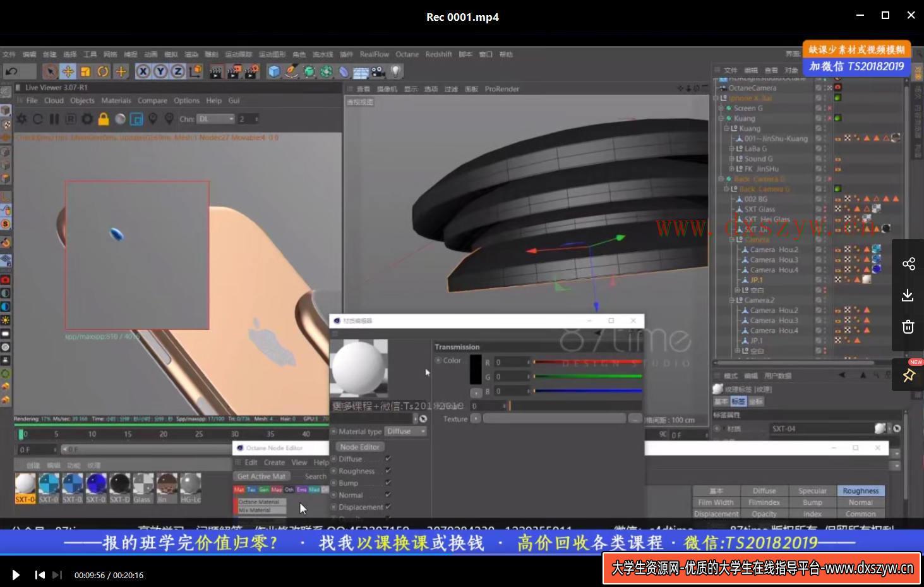Toggle the X axis lock
924x587 pixels.
pyautogui.click(x=143, y=71)
